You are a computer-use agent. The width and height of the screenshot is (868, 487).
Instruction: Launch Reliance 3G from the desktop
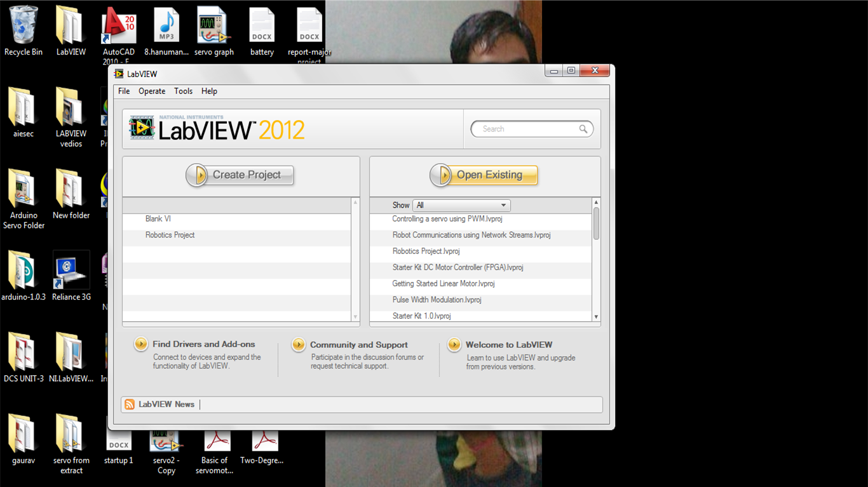tap(71, 270)
